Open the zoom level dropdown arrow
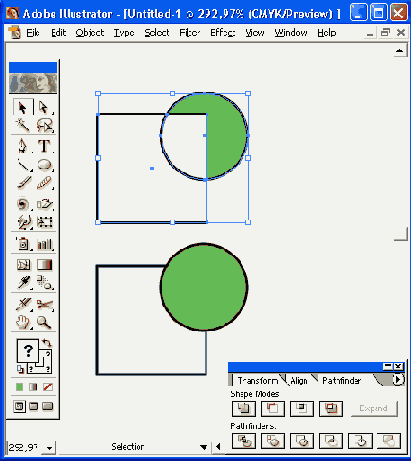Image resolution: width=411 pixels, height=461 pixels. 49,448
